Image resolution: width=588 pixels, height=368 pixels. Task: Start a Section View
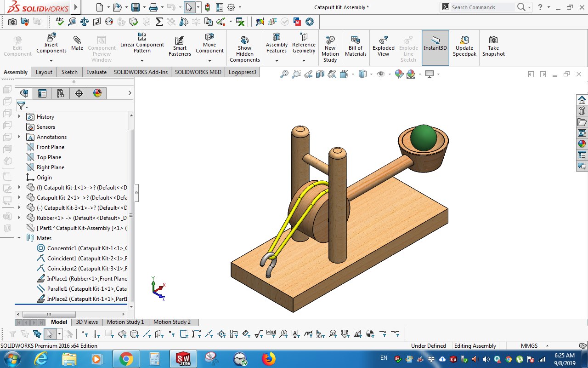(320, 74)
